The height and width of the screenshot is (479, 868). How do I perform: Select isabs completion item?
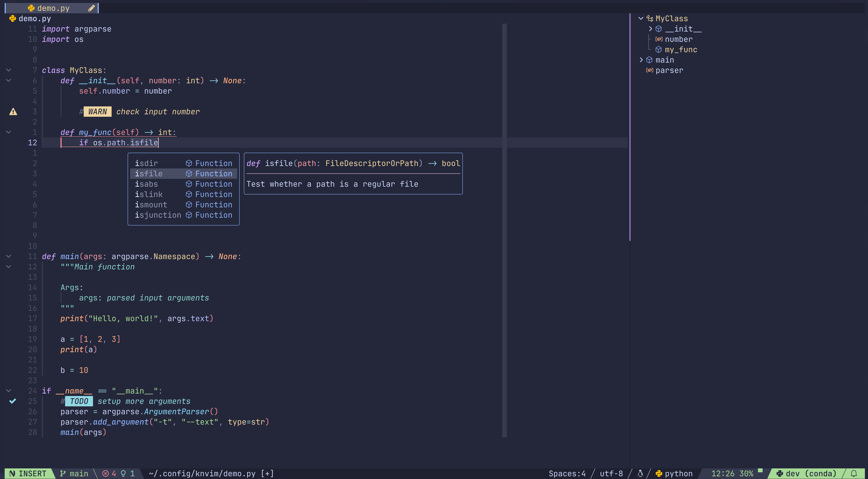pos(184,184)
